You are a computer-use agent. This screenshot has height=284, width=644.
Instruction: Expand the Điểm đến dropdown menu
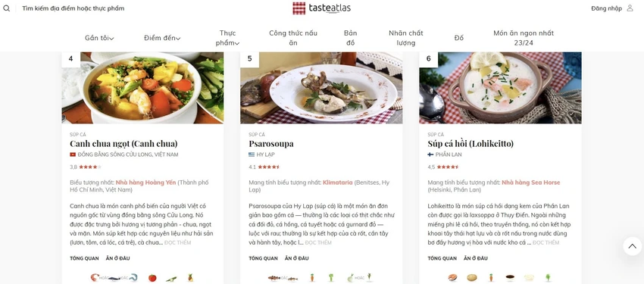(162, 38)
